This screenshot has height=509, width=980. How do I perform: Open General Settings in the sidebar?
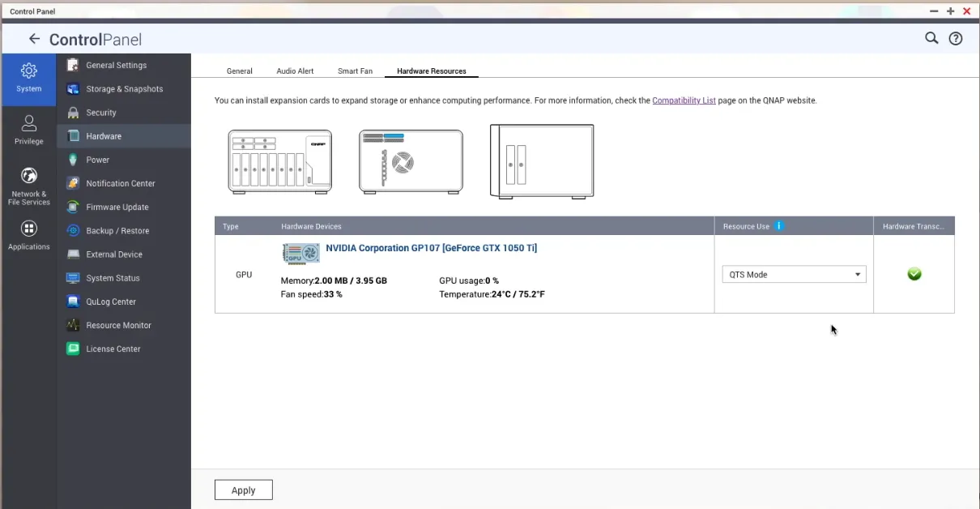click(x=117, y=65)
